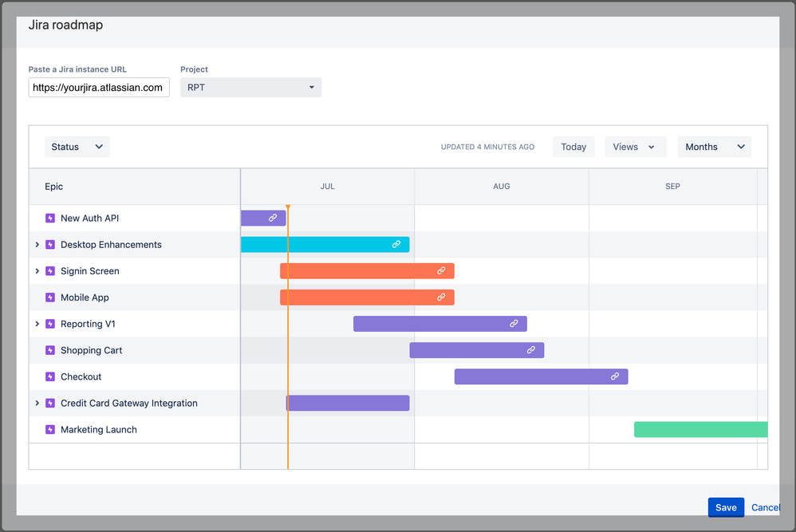The image size is (796, 532).
Task: Click the link icon on New Auth API bar
Action: pyautogui.click(x=273, y=218)
